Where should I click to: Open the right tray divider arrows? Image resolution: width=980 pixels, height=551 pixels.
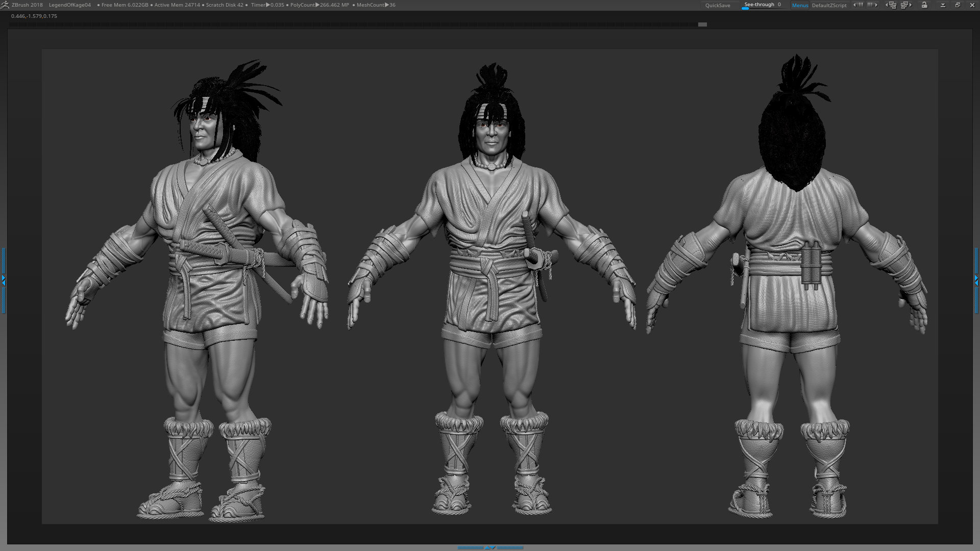coord(976,280)
